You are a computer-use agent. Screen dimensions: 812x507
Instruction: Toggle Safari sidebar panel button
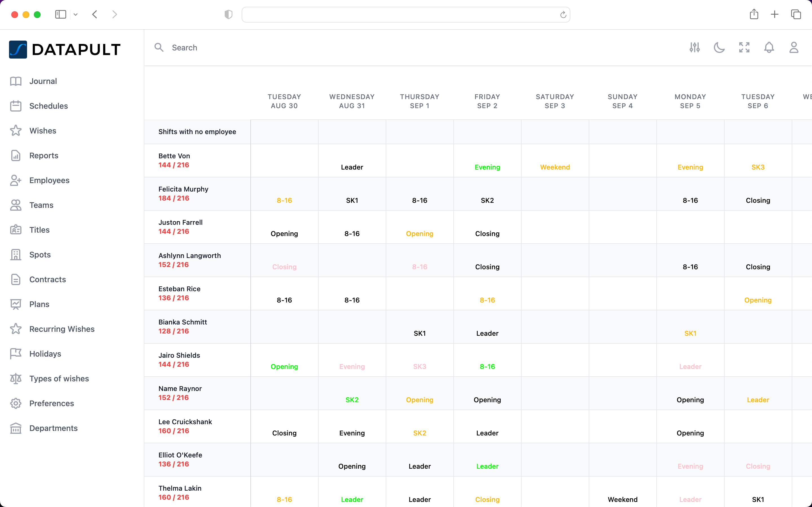[60, 14]
